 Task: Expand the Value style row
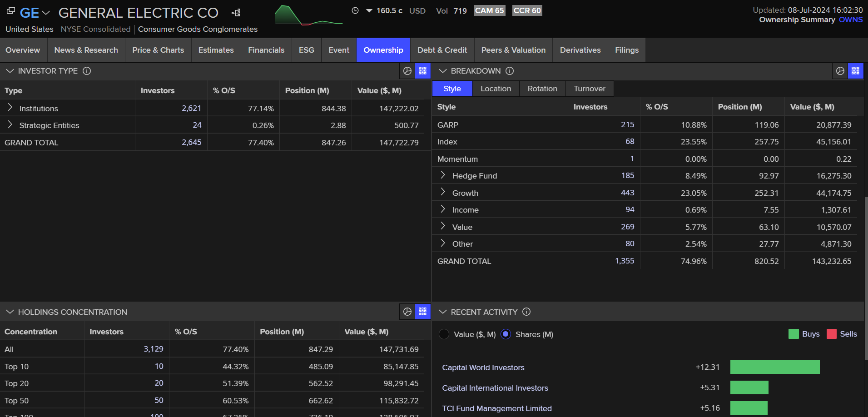[443, 226]
